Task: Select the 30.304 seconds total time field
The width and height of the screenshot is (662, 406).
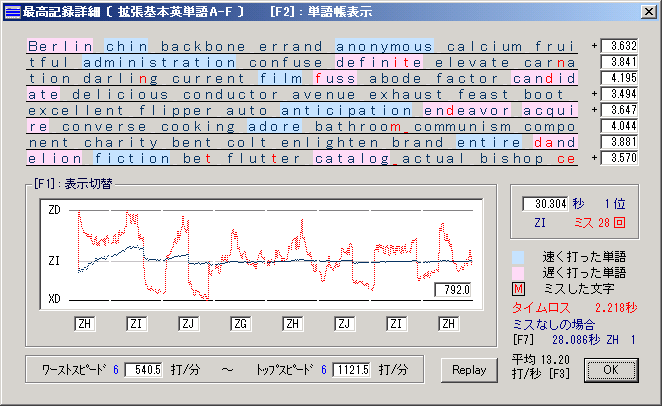Action: pyautogui.click(x=545, y=204)
